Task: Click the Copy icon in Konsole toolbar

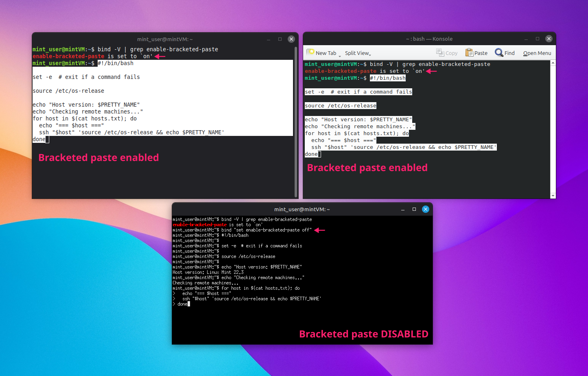Action: tap(440, 52)
